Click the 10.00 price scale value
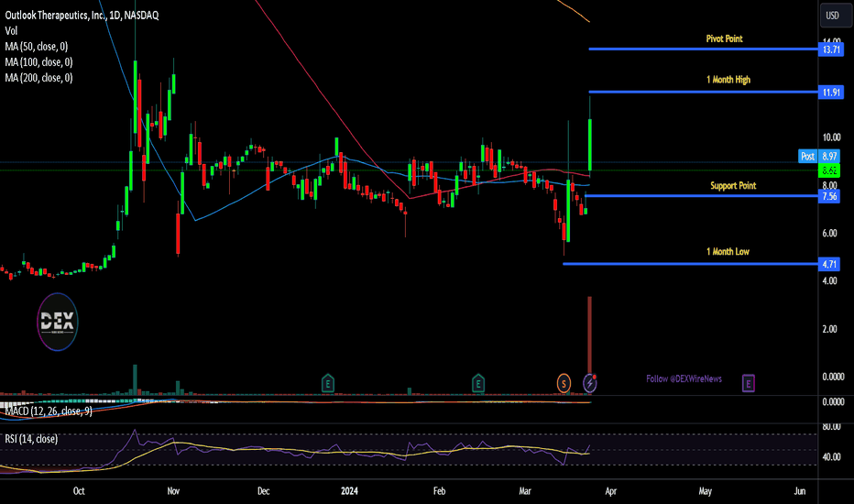 tap(831, 137)
